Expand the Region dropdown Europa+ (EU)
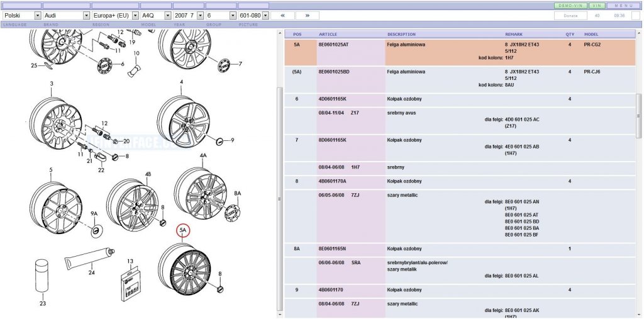Viewport: 644px width, 319px height. point(115,15)
